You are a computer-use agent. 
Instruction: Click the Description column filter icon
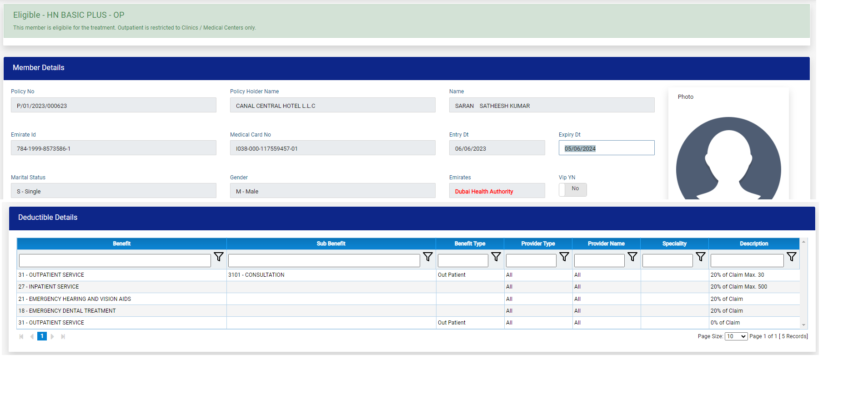click(791, 257)
